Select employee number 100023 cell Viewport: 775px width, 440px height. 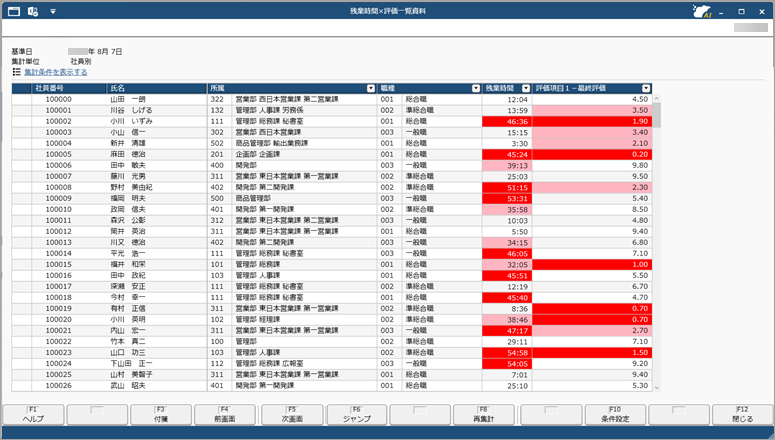[69, 352]
